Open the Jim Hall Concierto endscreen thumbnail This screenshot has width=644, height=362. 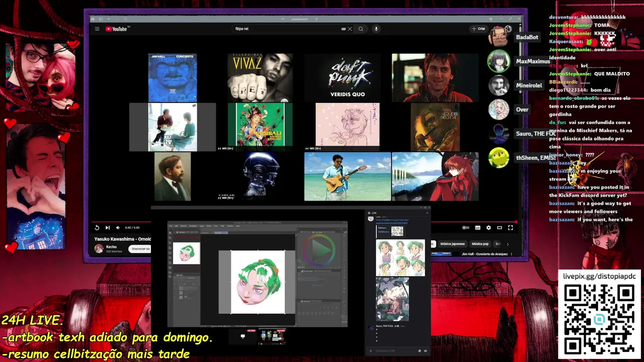click(x=173, y=78)
